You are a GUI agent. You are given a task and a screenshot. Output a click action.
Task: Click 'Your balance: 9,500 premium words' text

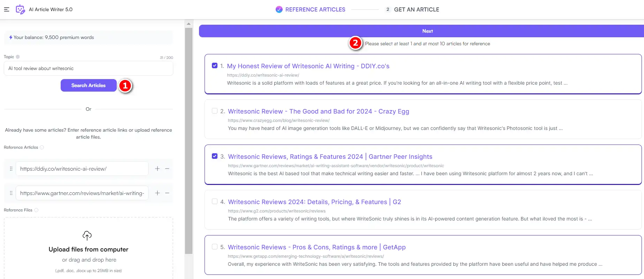click(54, 37)
